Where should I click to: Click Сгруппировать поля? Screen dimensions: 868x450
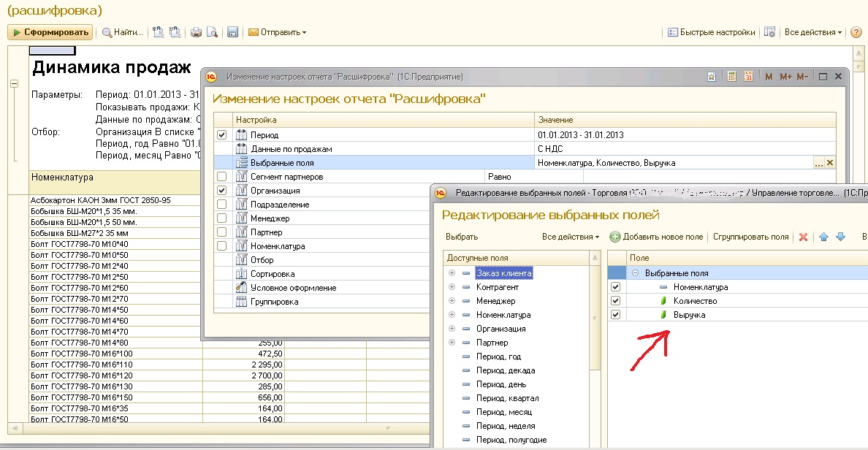click(750, 237)
